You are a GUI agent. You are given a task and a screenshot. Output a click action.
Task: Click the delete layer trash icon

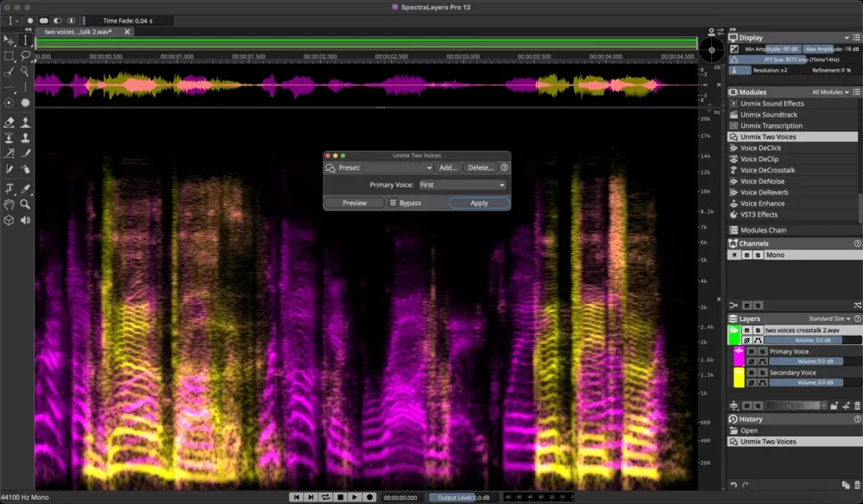point(857,406)
